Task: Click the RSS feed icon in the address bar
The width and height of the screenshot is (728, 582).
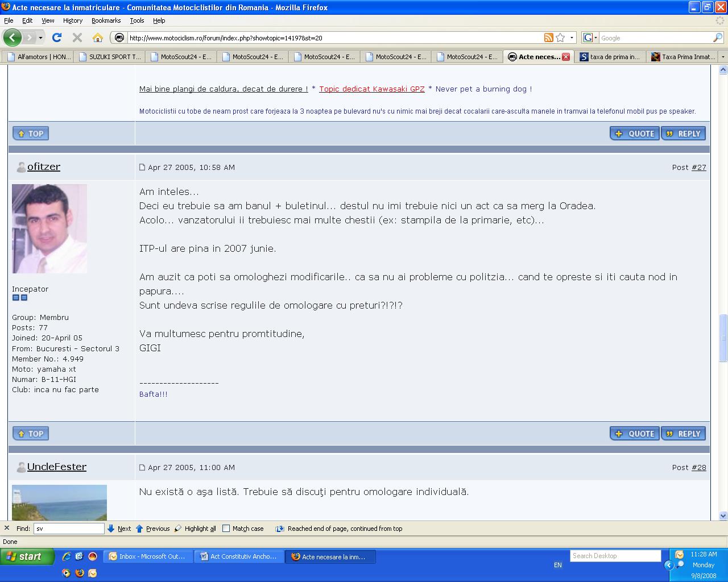Action: 548,38
